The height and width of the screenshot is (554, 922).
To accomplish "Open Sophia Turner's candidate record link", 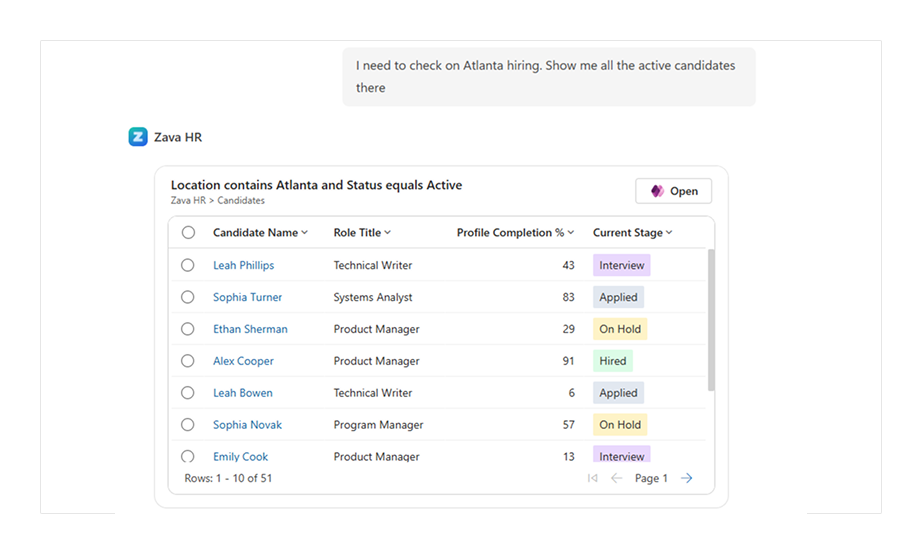I will tap(247, 297).
